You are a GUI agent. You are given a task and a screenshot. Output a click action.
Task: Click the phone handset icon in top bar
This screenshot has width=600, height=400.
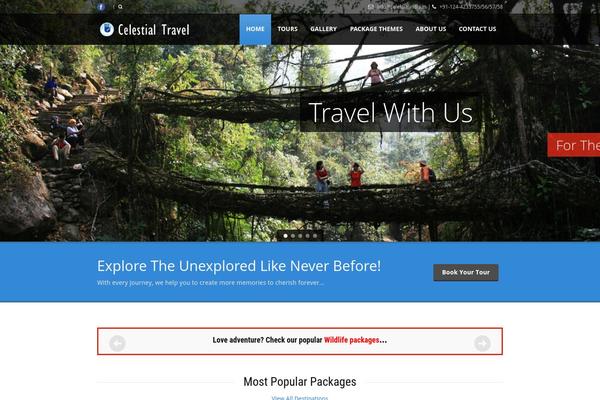pos(434,7)
